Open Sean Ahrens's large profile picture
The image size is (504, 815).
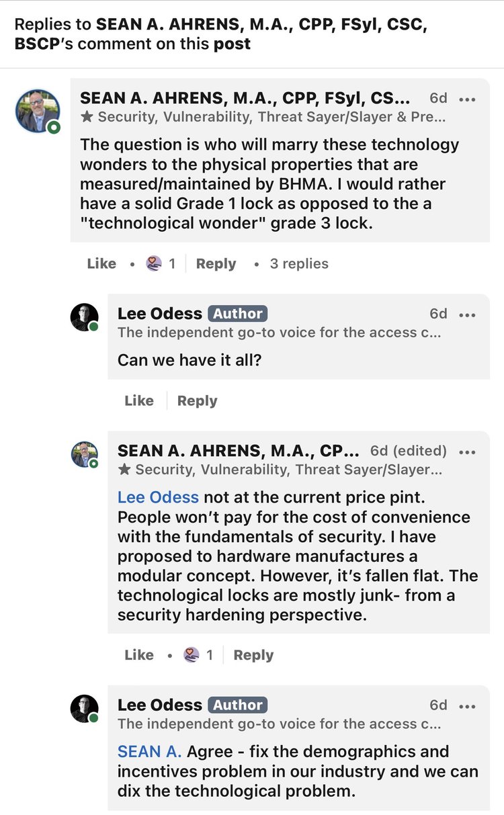pyautogui.click(x=38, y=111)
